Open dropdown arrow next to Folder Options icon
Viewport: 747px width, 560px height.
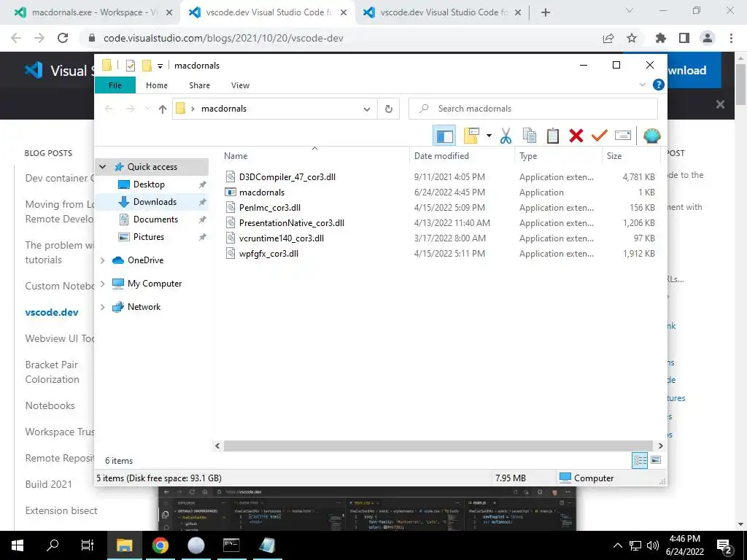(489, 136)
